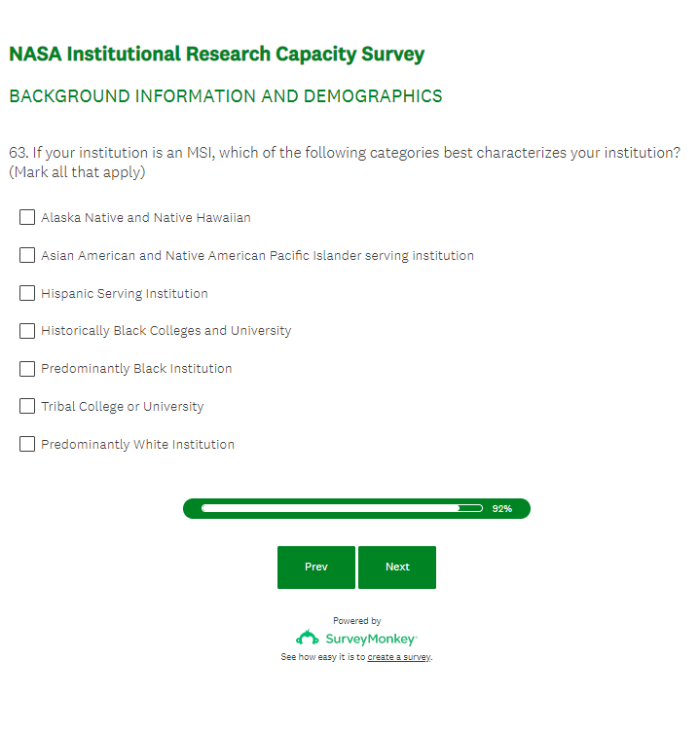Select the Hispanic Serving Institution checkbox
Screen dimensions: 700x733
point(27,294)
